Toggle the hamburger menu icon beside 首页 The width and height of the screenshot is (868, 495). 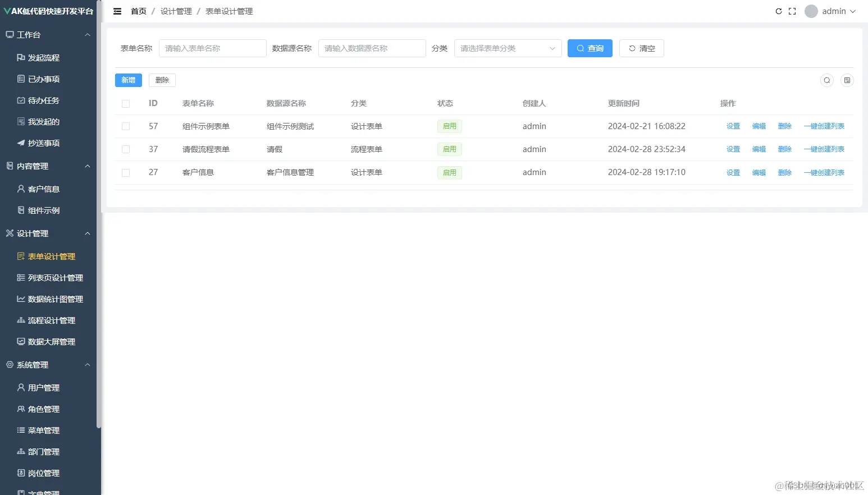point(117,11)
